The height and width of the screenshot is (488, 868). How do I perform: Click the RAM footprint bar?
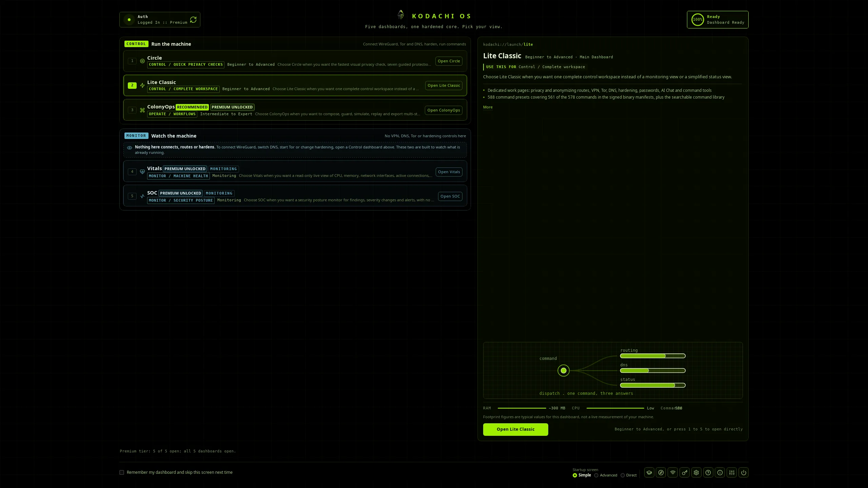[522, 408]
